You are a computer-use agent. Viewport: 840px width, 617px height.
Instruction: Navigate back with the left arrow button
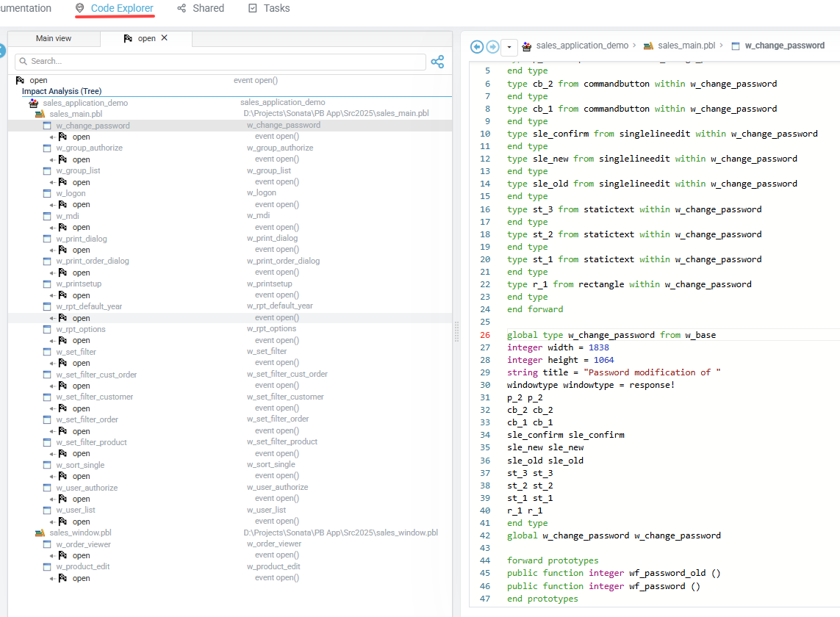coord(477,46)
